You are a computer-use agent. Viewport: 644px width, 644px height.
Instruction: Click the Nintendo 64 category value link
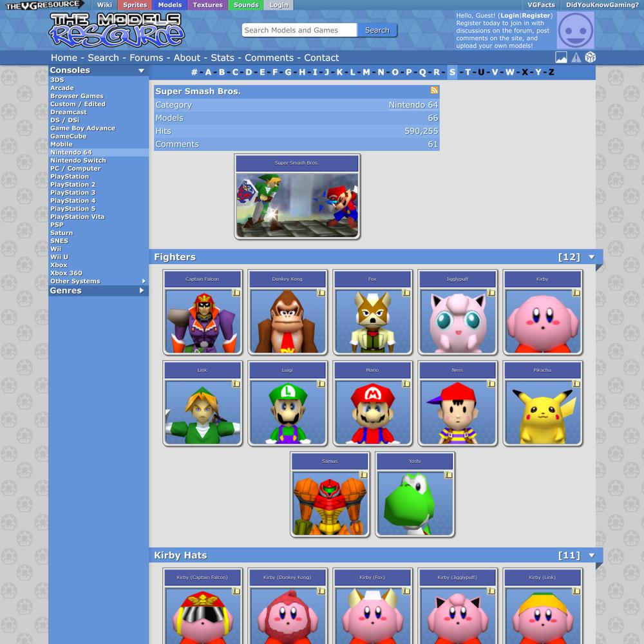point(413,105)
